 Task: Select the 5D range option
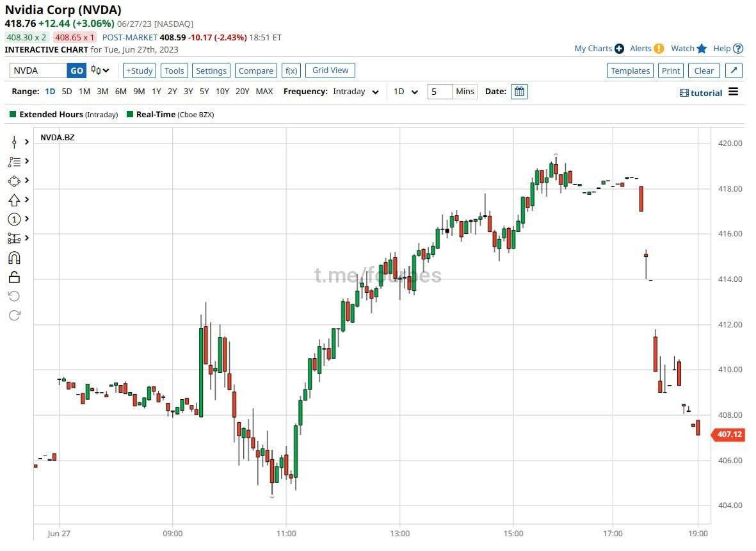point(67,92)
